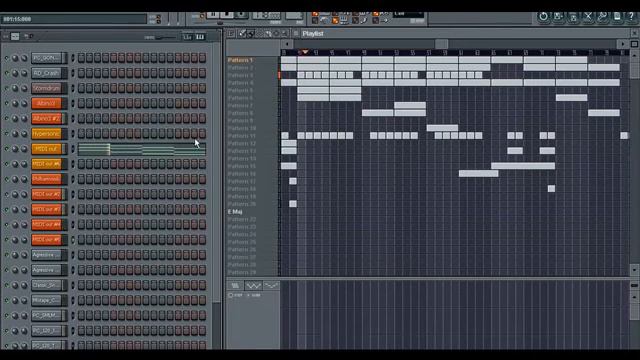Image resolution: width=640 pixels, height=360 pixels.
Task: Open the Albino3 channel button
Action: point(47,103)
